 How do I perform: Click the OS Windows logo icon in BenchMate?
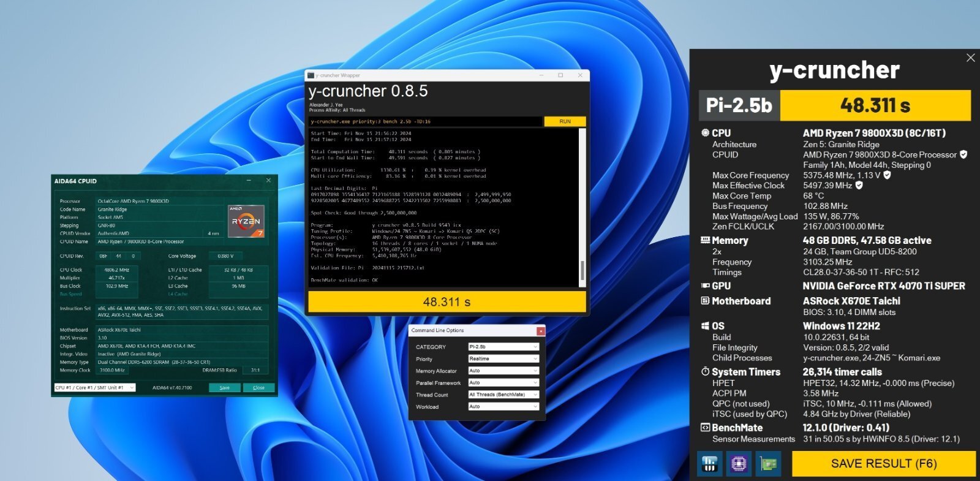coord(705,326)
